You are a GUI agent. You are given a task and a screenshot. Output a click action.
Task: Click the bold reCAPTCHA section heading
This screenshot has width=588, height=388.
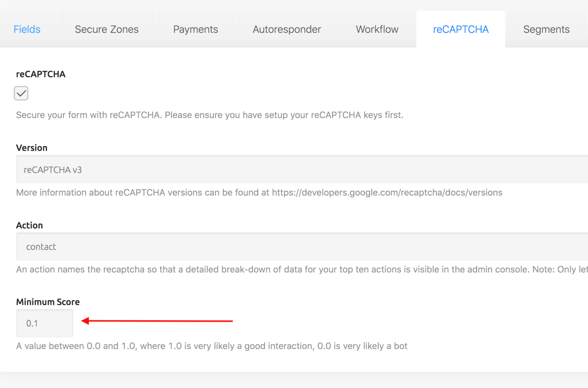click(41, 74)
